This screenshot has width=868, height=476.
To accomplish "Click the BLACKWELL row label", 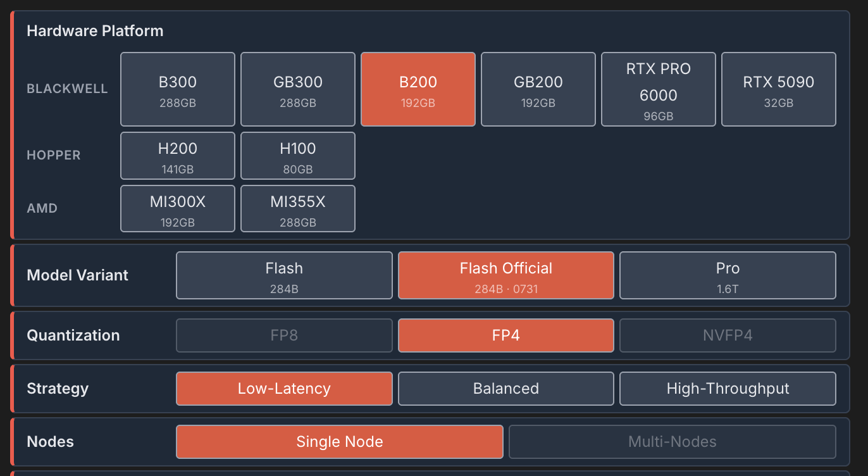I will click(x=67, y=89).
